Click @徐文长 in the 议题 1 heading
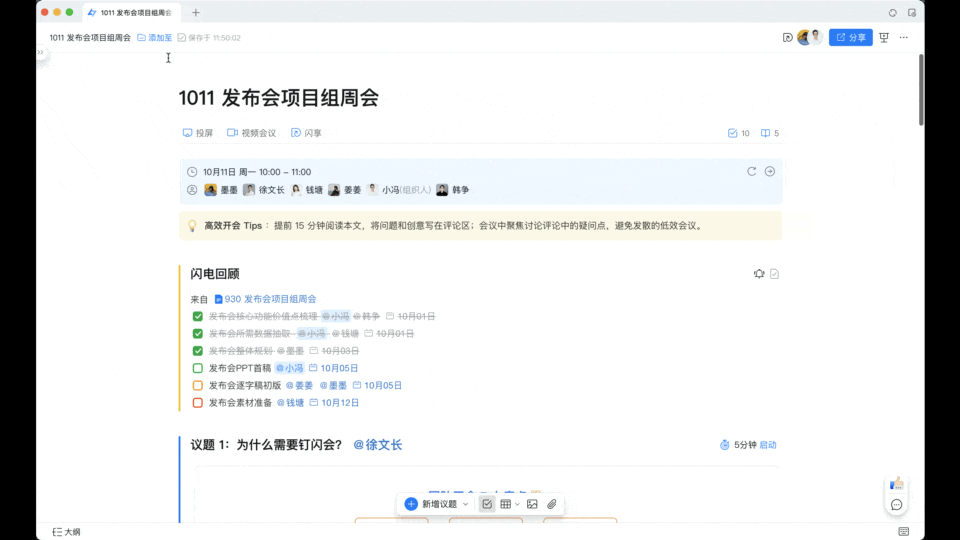Screen dimensions: 960x540 [378, 445]
